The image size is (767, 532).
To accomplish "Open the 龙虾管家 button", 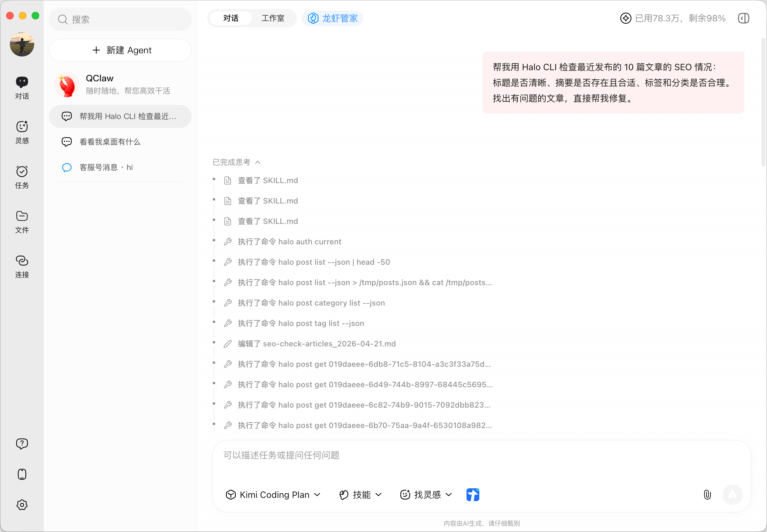I will 332,18.
